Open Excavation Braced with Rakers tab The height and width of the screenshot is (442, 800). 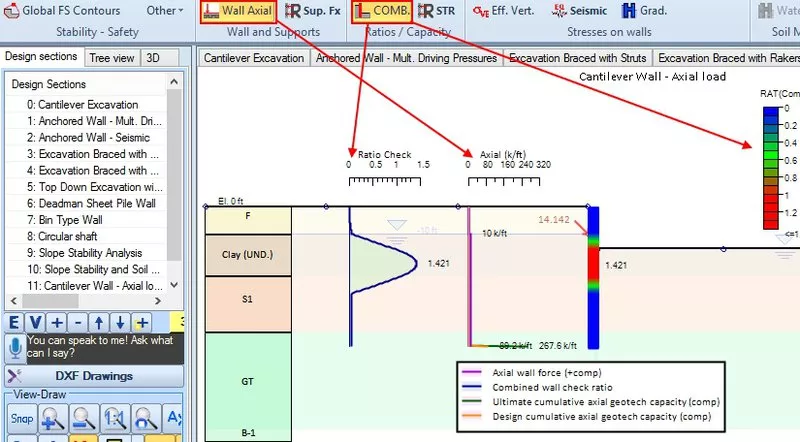pos(727,58)
